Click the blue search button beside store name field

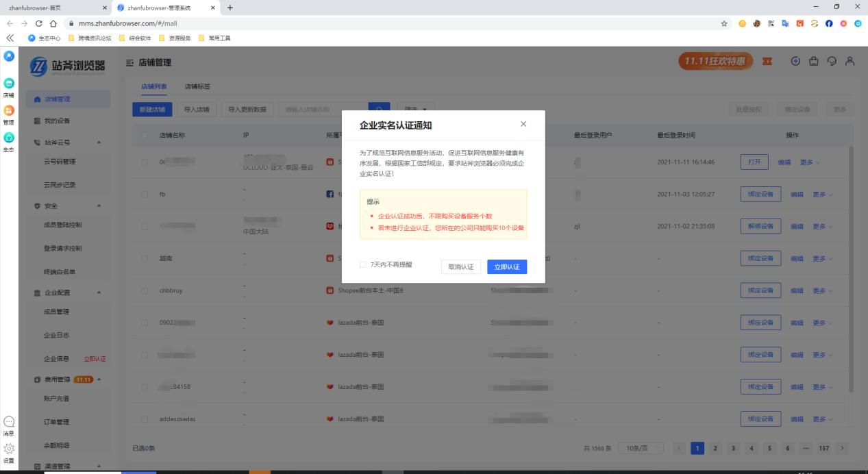[379, 109]
